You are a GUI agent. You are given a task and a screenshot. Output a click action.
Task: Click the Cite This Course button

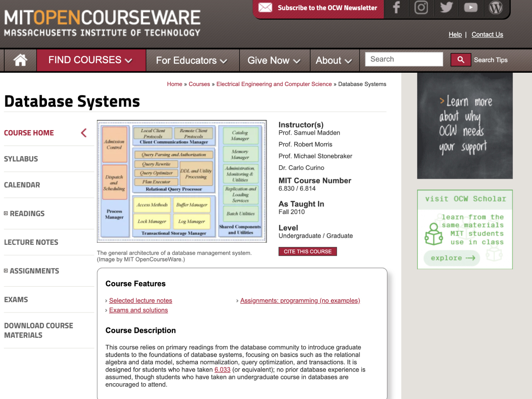[308, 251]
